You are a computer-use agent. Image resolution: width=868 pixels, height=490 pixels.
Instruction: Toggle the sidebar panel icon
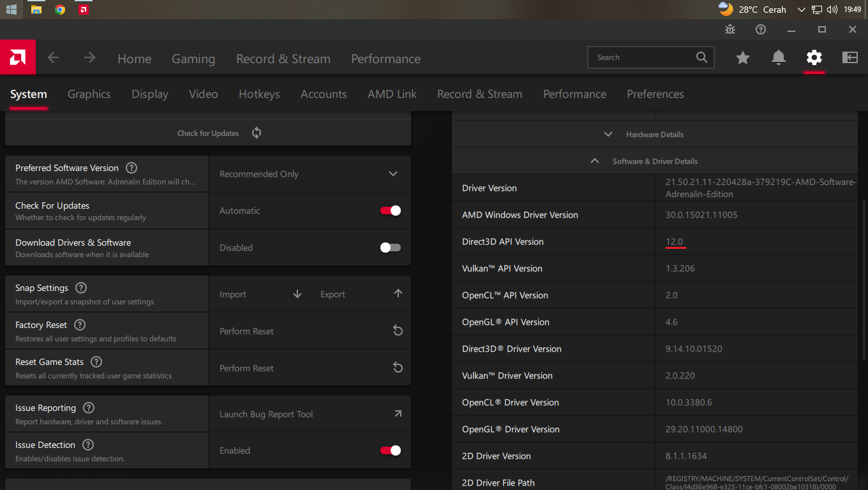click(850, 58)
